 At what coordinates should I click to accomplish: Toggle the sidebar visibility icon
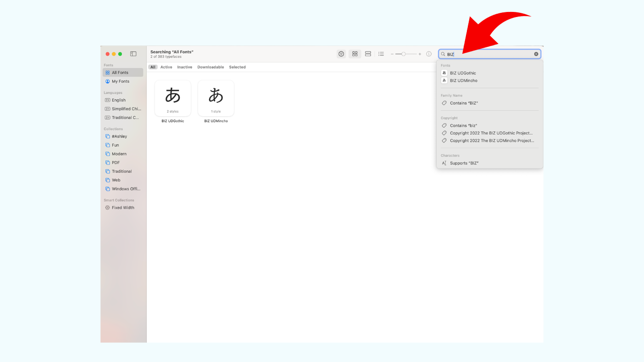coord(133,54)
